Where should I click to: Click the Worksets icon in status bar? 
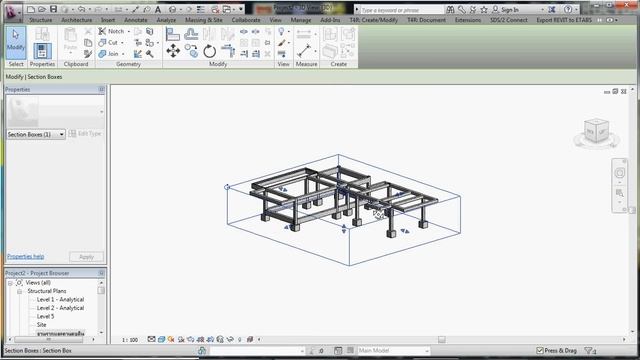(x=202, y=350)
